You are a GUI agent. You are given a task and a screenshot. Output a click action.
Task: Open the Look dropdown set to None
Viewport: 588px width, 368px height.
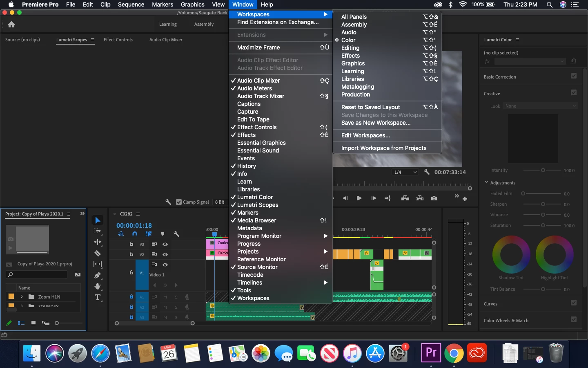coord(541,106)
